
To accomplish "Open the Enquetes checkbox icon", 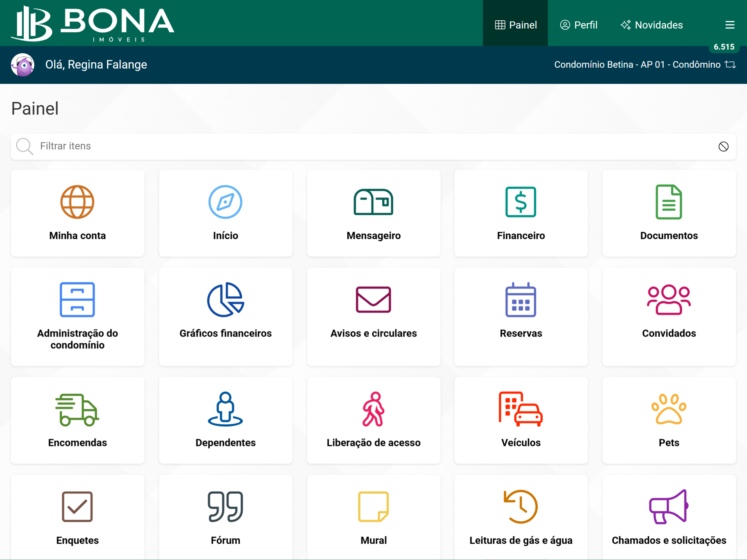I will click(77, 506).
